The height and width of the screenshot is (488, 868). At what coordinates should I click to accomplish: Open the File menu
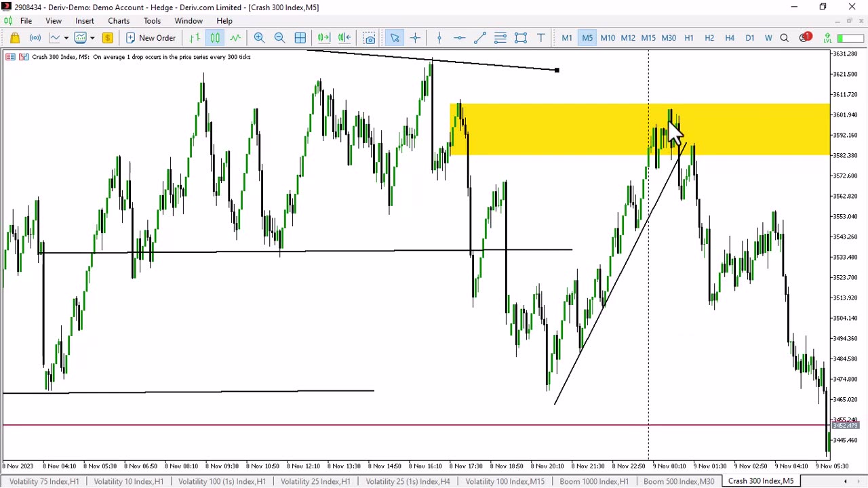26,21
